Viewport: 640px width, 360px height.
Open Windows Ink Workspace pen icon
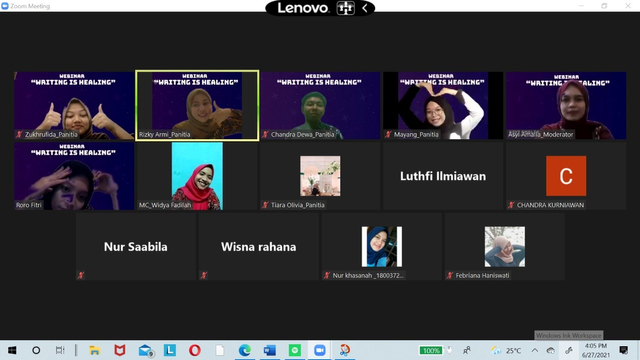569,350
